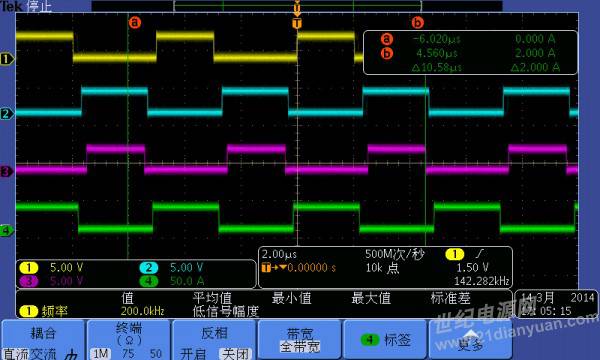This screenshot has width=600, height=360.
Task: Click the 200.0kHz frequency measurement value
Action: pyautogui.click(x=143, y=311)
